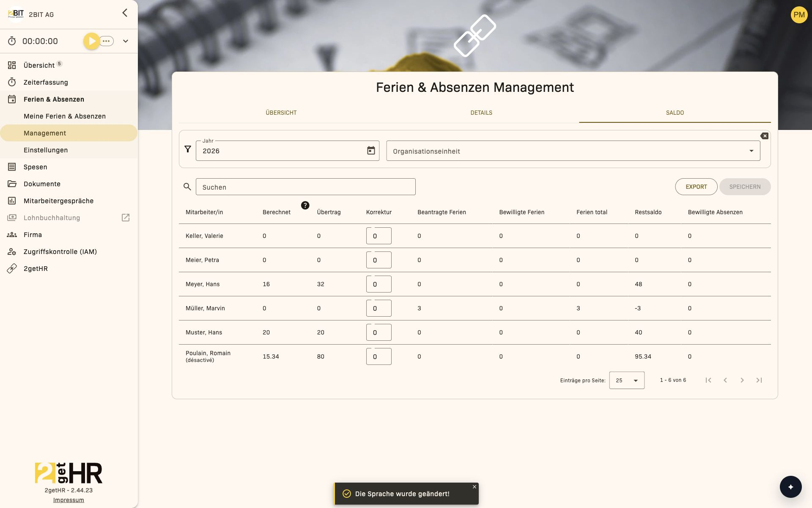Image resolution: width=812 pixels, height=508 pixels.
Task: Open the Organisationseinheit dropdown
Action: pyautogui.click(x=573, y=151)
